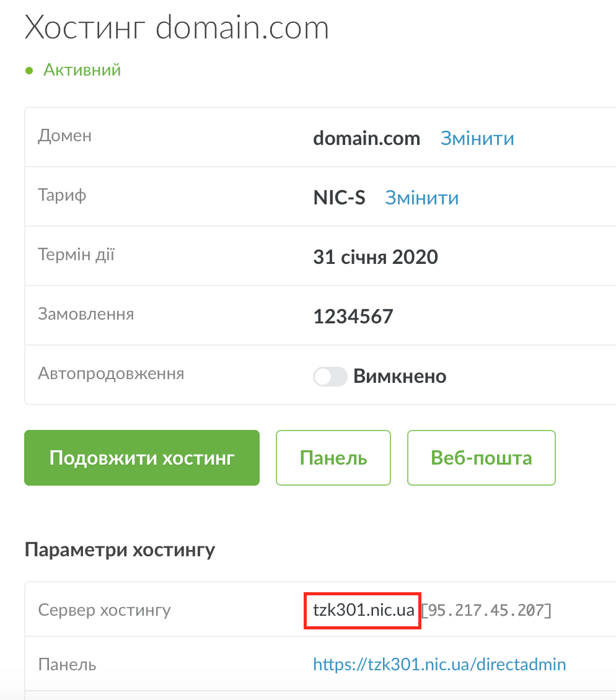
Task: Click the Термін дії row label
Action: tap(76, 255)
